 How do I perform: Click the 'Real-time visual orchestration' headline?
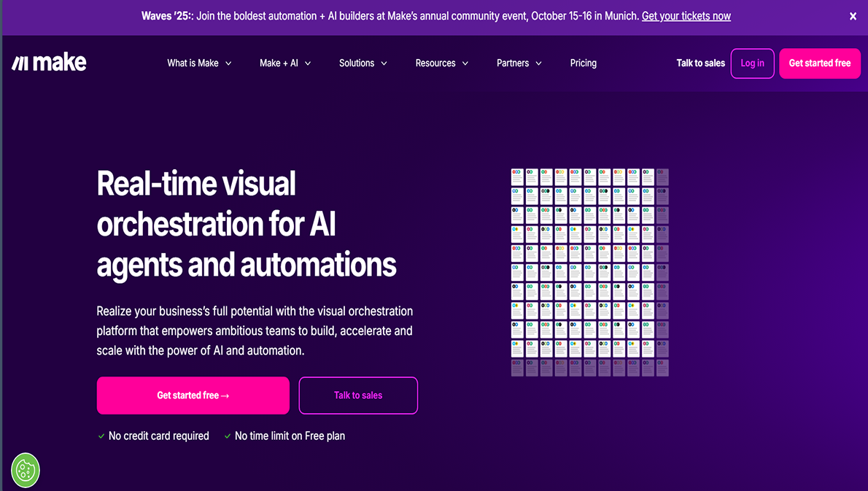247,224
